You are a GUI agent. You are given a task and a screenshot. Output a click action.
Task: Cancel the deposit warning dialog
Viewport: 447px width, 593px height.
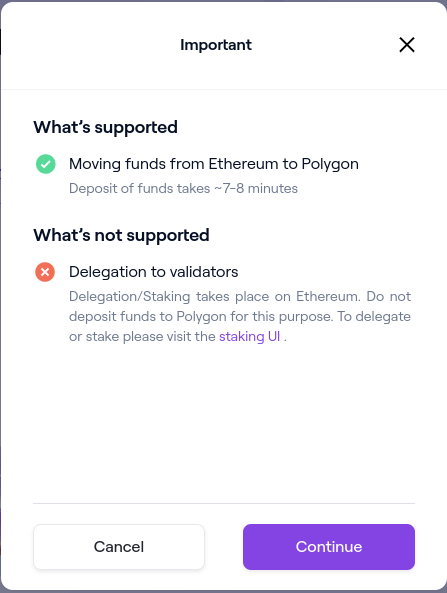point(119,547)
